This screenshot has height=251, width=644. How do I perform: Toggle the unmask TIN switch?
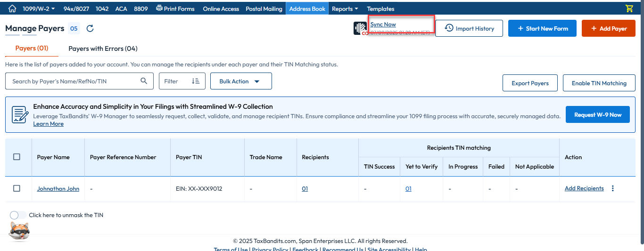click(18, 215)
